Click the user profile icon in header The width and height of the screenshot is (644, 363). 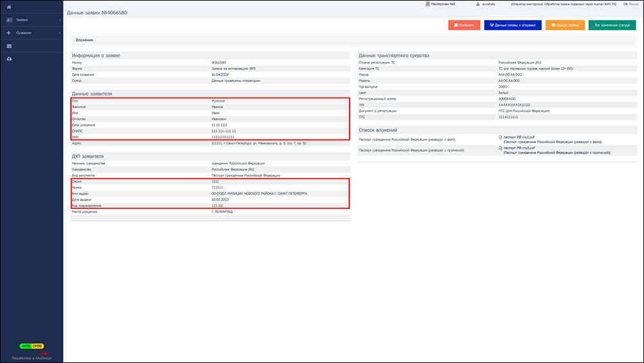point(478,5)
